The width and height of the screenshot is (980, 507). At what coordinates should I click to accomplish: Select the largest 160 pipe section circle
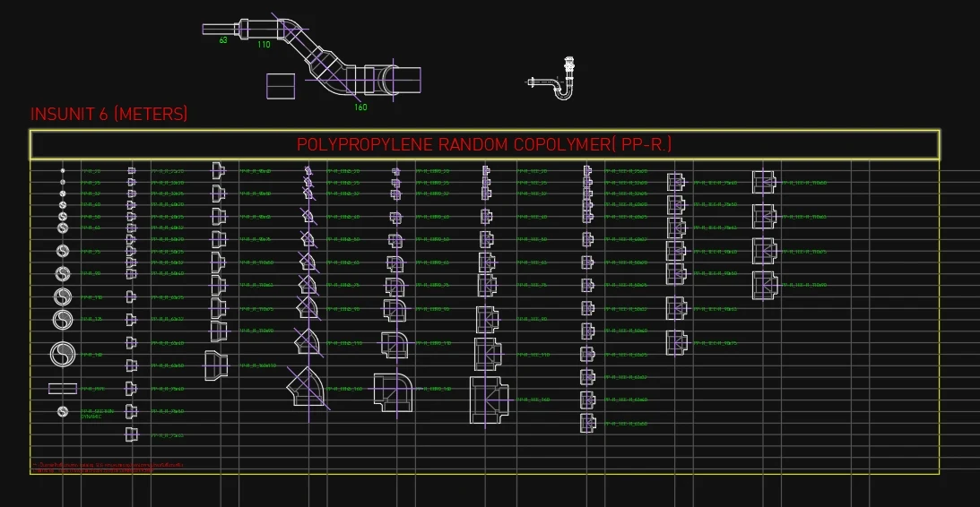[x=63, y=355]
